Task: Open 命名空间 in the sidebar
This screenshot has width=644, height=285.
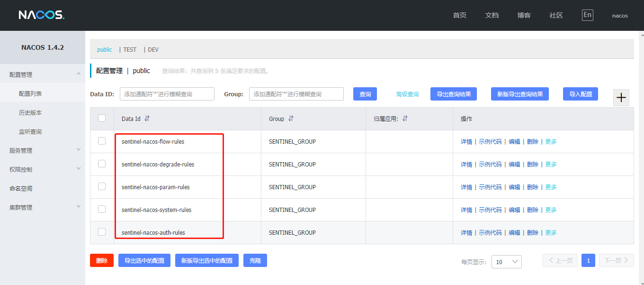Action: [x=21, y=188]
